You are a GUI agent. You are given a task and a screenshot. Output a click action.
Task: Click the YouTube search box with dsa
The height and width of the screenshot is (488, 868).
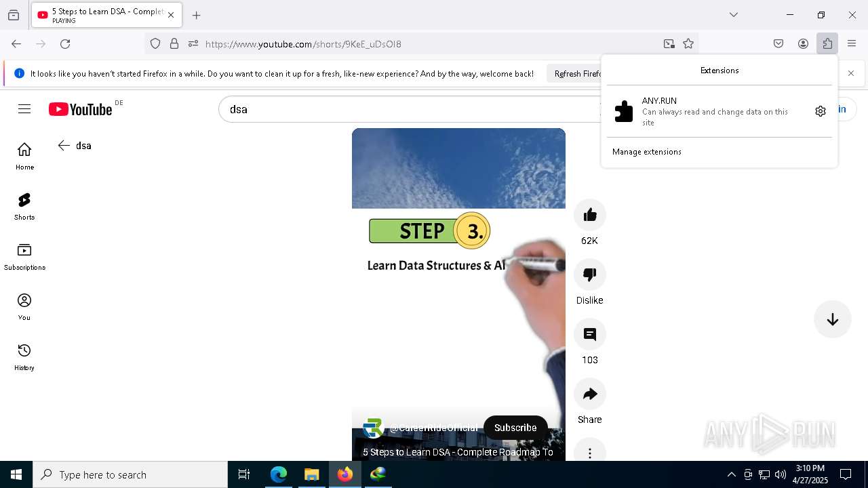410,109
